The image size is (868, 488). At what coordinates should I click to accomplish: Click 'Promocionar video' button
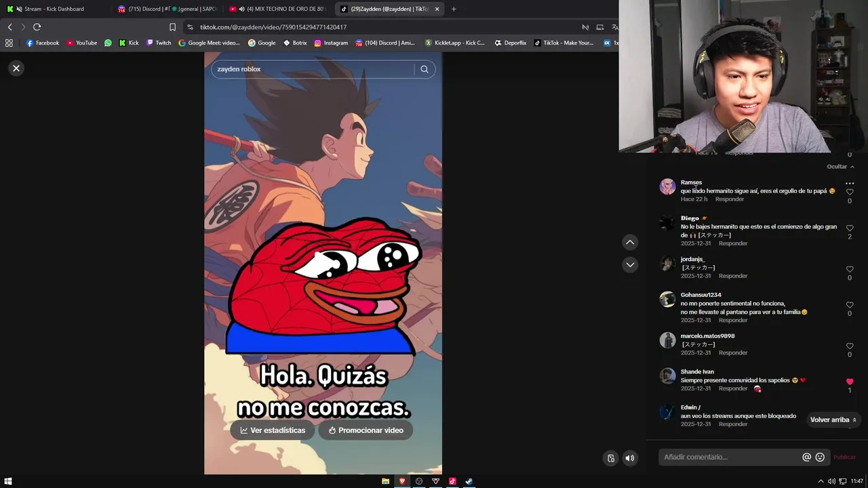pyautogui.click(x=366, y=430)
